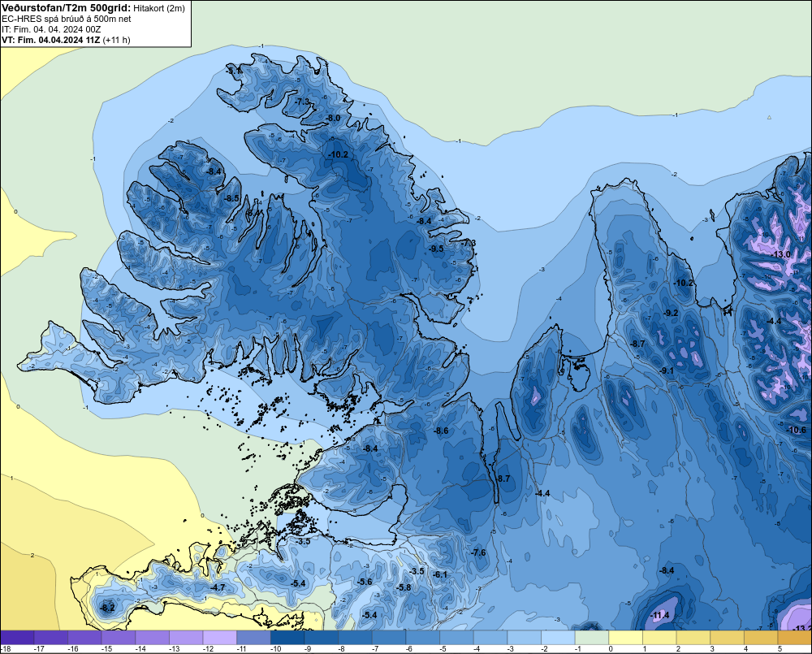Click legend swatch between 0 and 1

[625, 638]
